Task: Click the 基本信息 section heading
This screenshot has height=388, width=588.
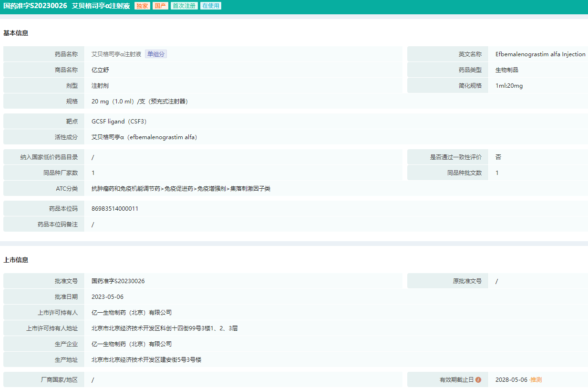Action: [x=16, y=33]
